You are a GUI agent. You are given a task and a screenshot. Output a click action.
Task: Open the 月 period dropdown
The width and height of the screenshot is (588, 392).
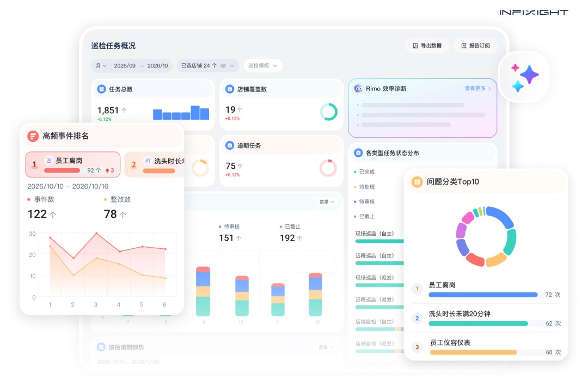click(x=101, y=66)
